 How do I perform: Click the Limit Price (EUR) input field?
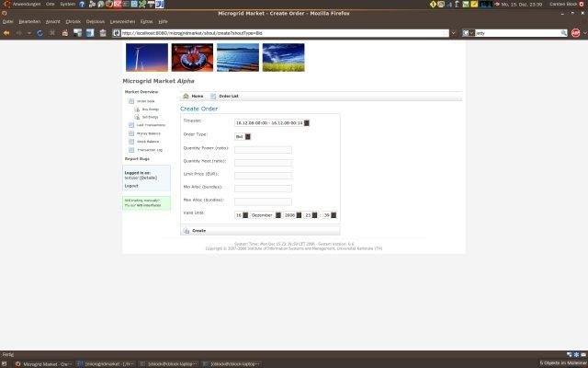tap(263, 175)
